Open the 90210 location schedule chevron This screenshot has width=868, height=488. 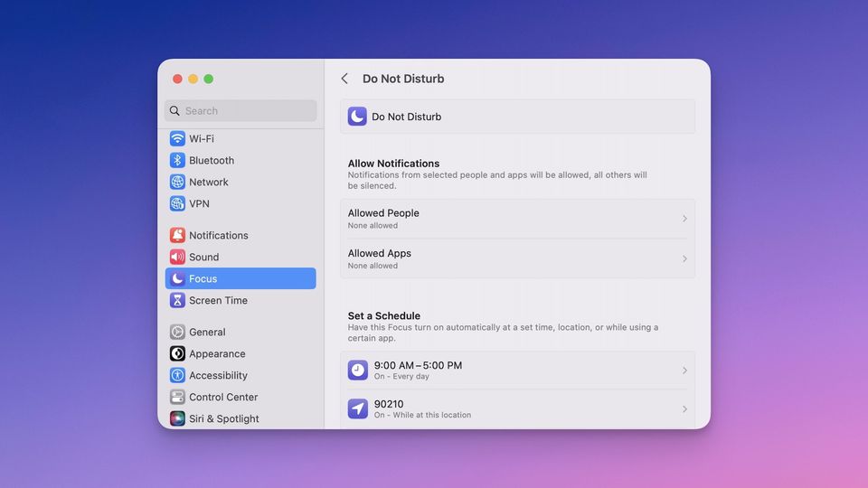(x=684, y=409)
